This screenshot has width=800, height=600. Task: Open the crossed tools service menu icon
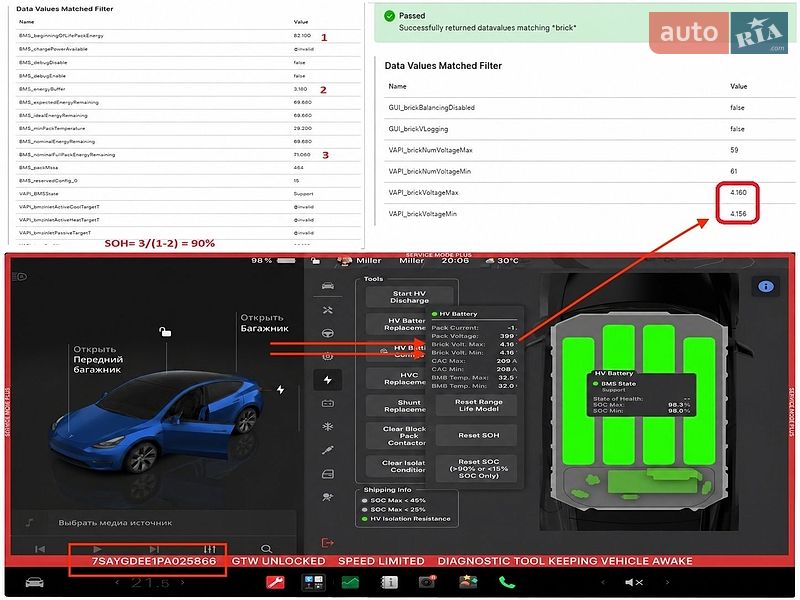coord(328,310)
